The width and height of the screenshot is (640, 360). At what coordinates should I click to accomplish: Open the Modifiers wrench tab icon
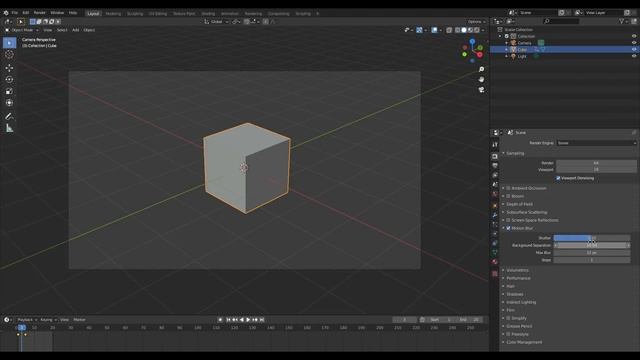click(x=495, y=215)
